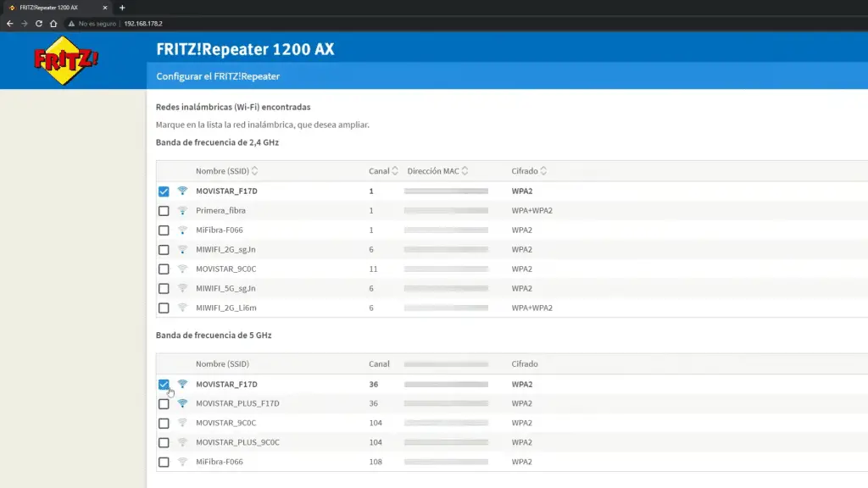Click the browser home icon
Image resolution: width=868 pixels, height=488 pixels.
coord(53,24)
